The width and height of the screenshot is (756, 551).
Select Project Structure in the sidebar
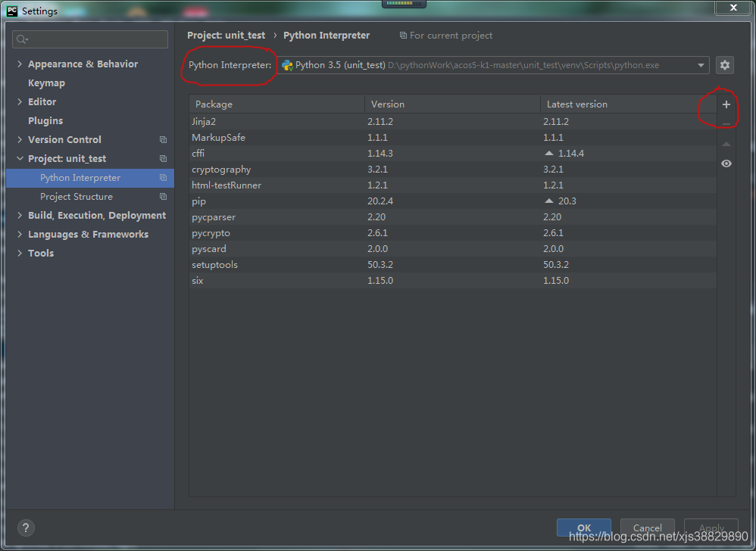click(89, 197)
